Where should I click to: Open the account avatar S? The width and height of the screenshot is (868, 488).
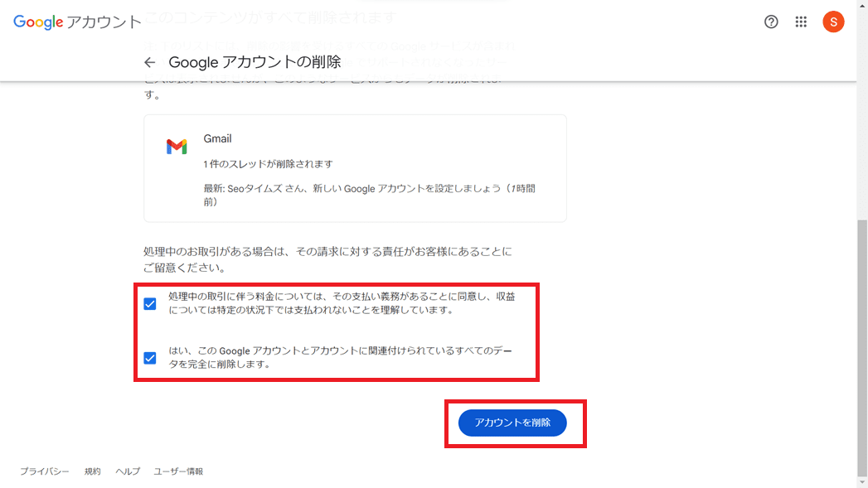tap(833, 22)
